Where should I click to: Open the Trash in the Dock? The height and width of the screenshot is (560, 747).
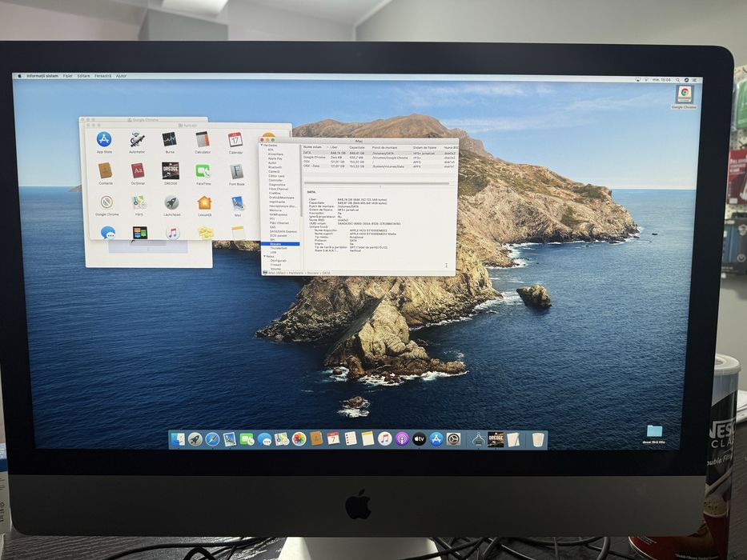click(537, 439)
